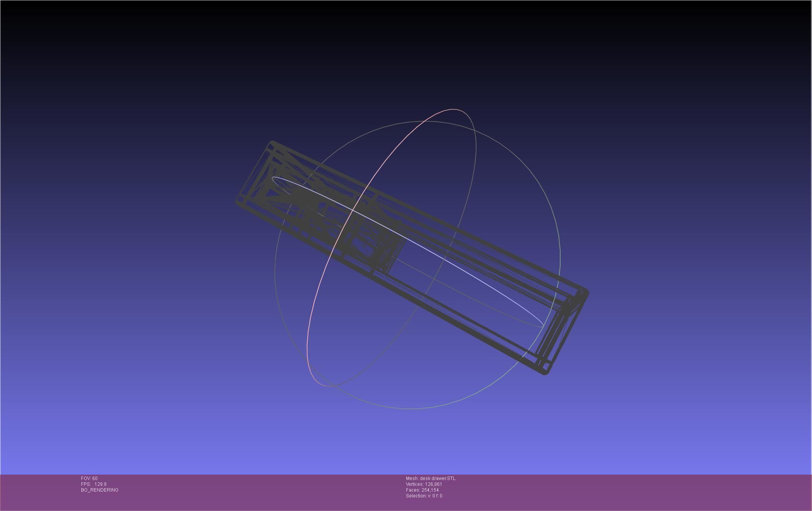Screen dimensions: 812x511
Task: Click the 'Mesh: desk drawer.STL' label
Action: pos(431,478)
